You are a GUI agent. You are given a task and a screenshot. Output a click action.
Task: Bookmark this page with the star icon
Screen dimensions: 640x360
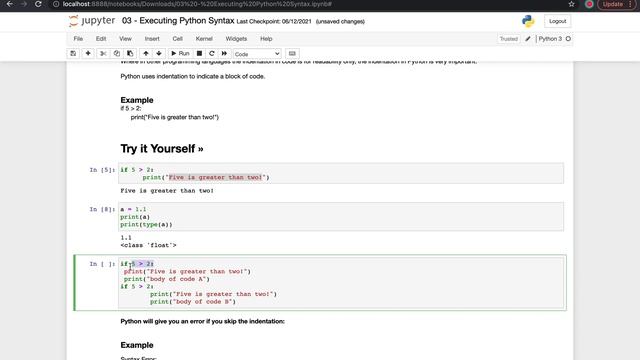[571, 4]
